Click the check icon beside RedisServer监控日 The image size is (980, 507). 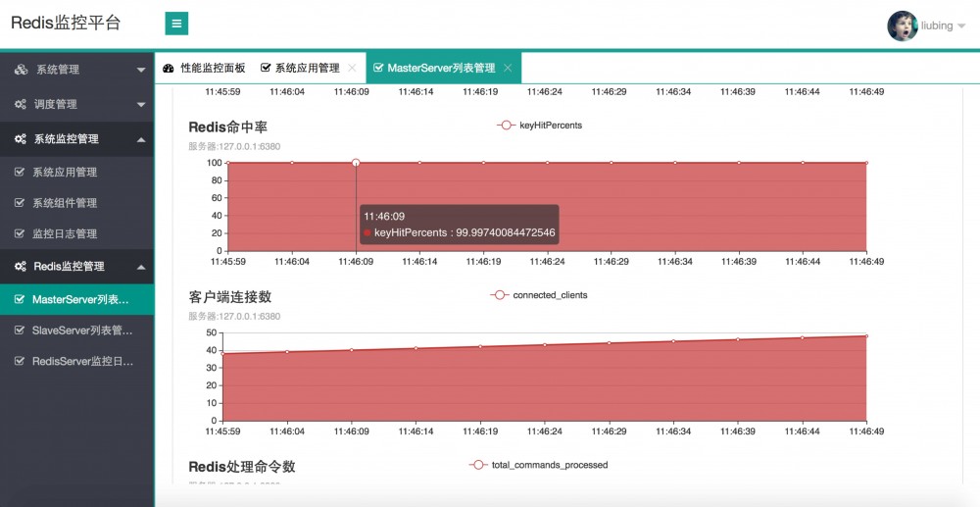(20, 361)
